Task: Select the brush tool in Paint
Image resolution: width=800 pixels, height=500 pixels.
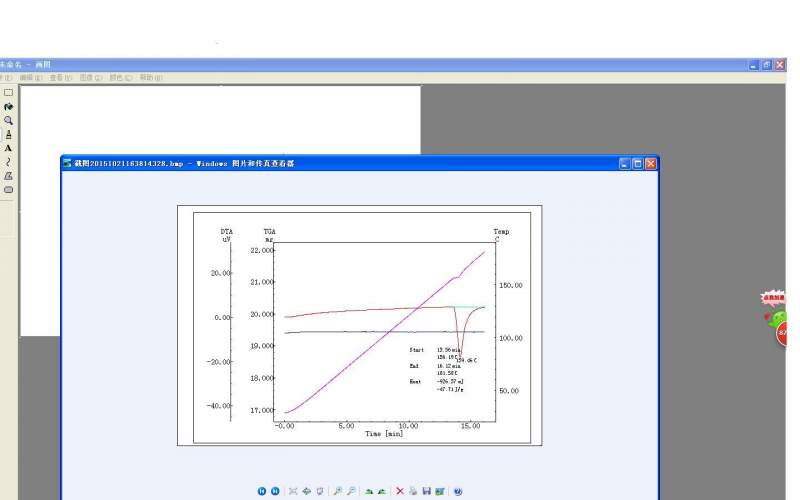Action: [x=8, y=134]
